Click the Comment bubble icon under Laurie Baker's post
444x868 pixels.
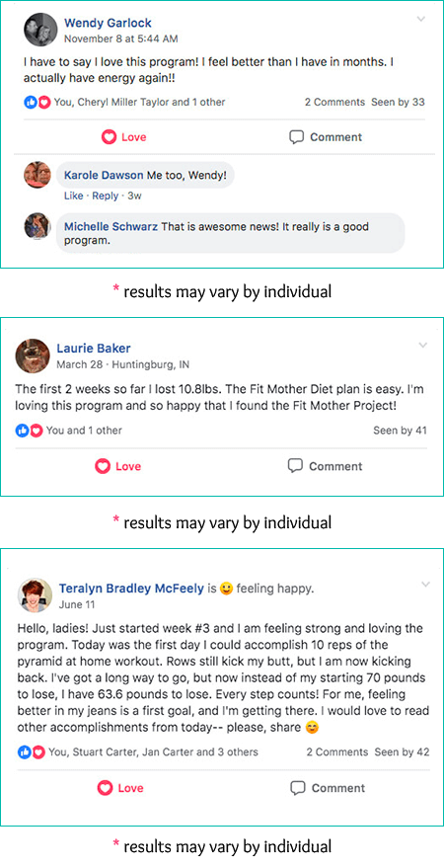[x=295, y=466]
